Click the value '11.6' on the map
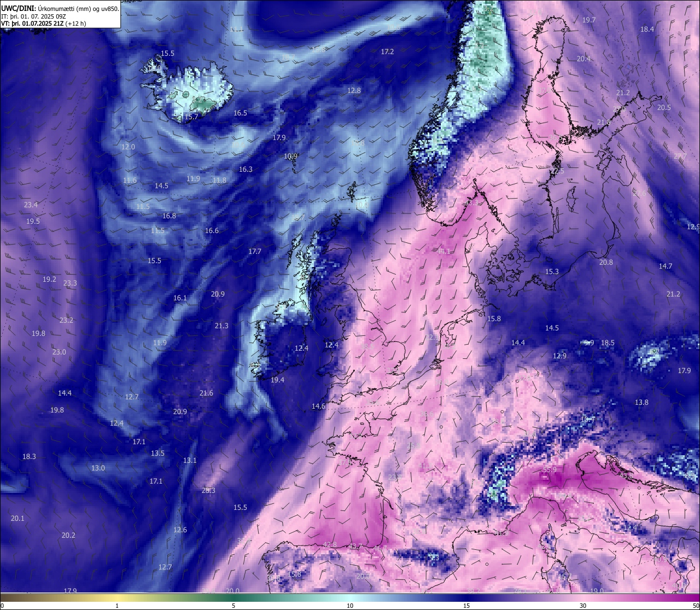Viewport: 700px width, 610px height. coord(130,180)
